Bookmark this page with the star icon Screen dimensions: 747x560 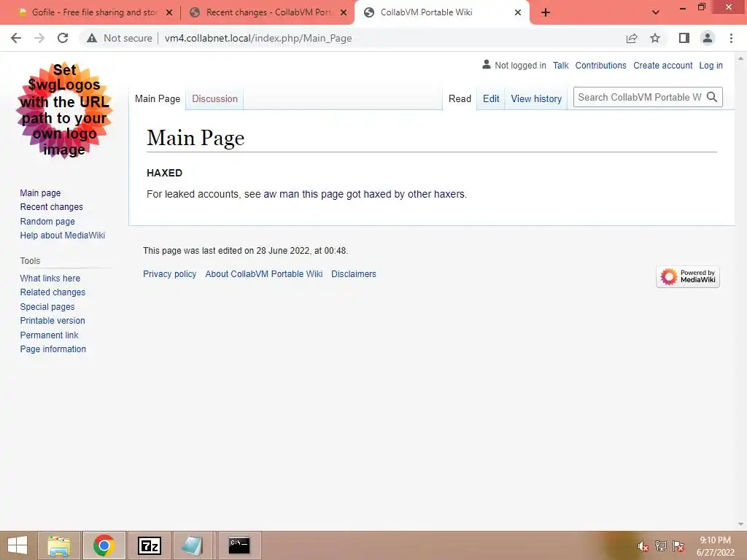(656, 38)
